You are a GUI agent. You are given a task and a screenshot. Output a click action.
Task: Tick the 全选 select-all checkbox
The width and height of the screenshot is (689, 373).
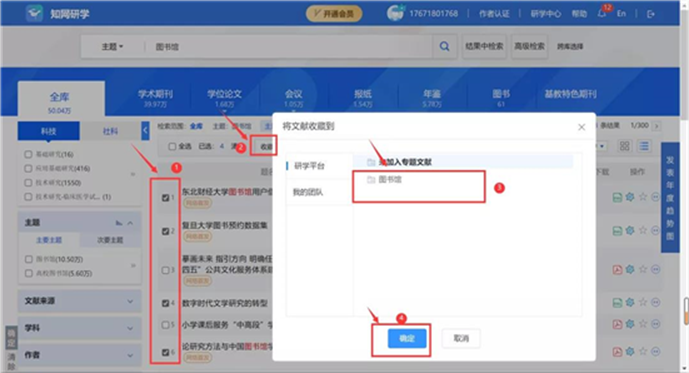(x=172, y=146)
